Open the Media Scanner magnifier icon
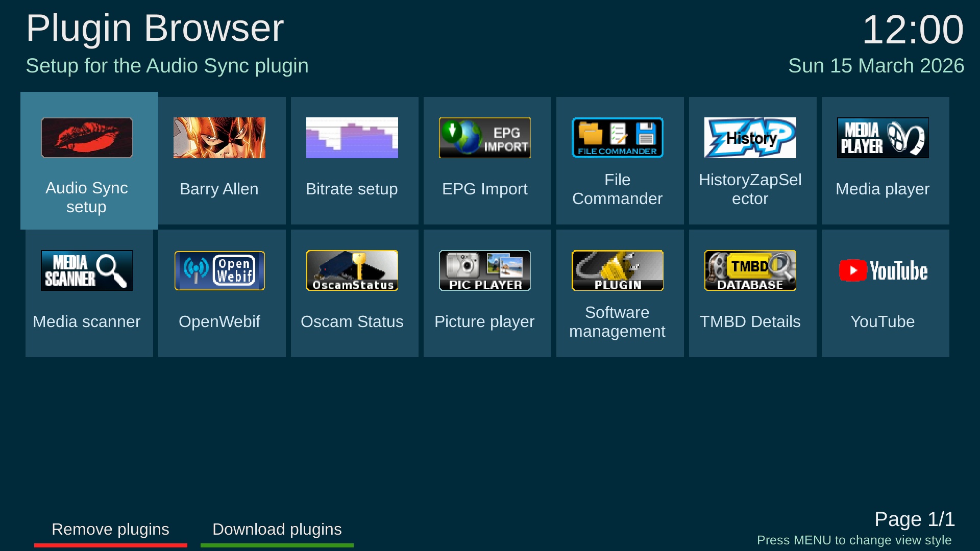980x551 pixels. (87, 270)
